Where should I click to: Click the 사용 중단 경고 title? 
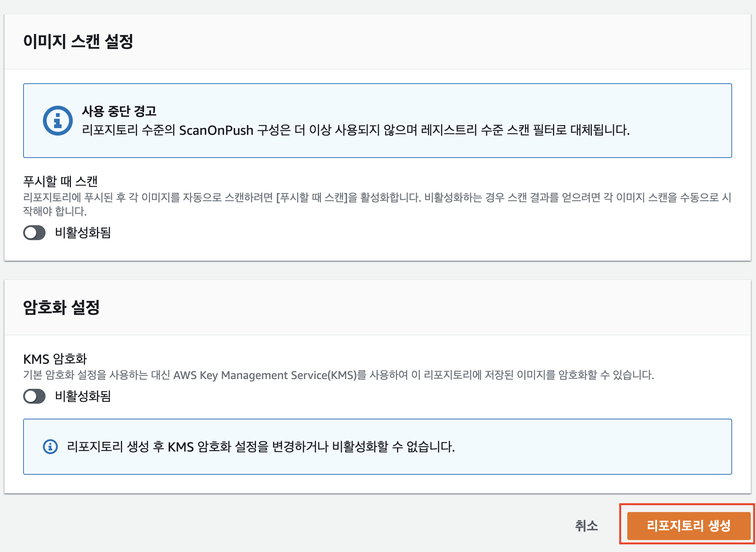tap(119, 111)
